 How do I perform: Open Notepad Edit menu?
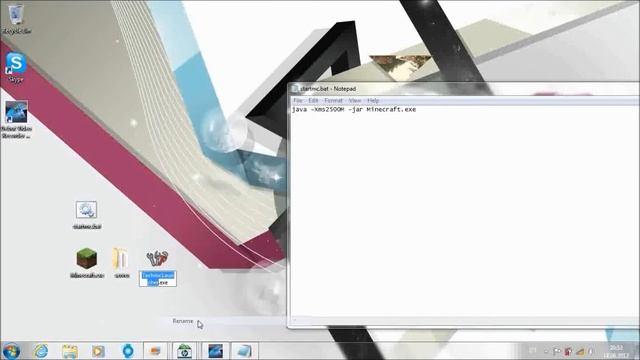(x=313, y=100)
